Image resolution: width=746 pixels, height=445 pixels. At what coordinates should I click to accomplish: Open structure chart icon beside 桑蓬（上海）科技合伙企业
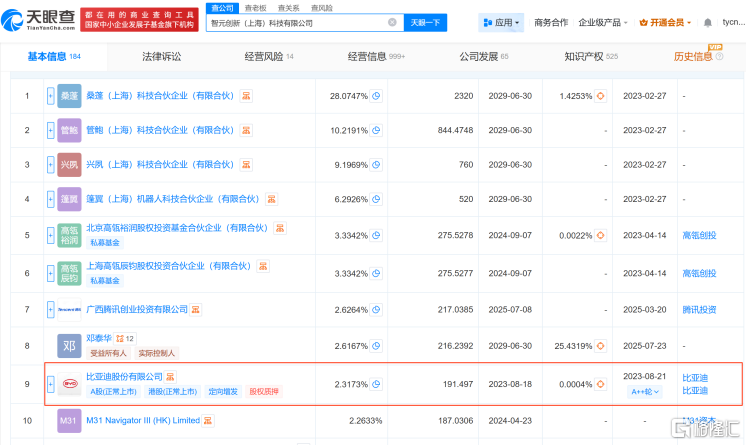pyautogui.click(x=246, y=96)
